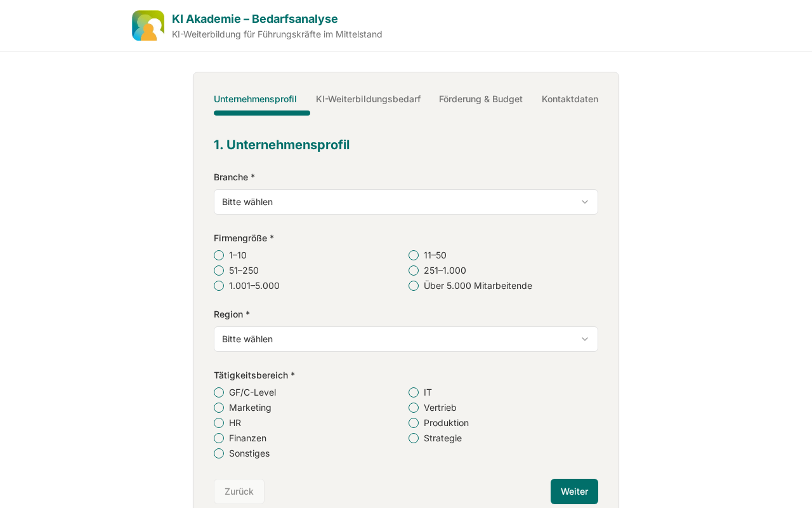Open the Förderung & Budget tab

pos(481,99)
